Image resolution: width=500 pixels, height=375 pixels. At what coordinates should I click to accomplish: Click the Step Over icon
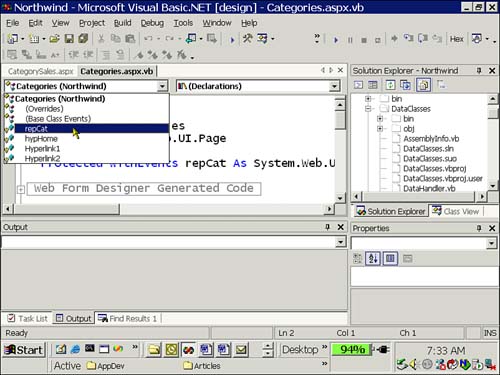coord(423,39)
